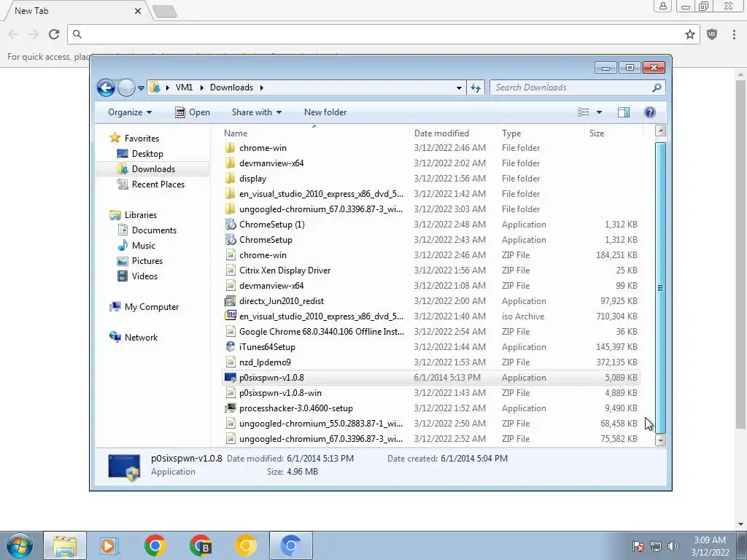747x560 pixels.
Task: Select the iTunes64Setup application icon
Action: click(x=230, y=346)
